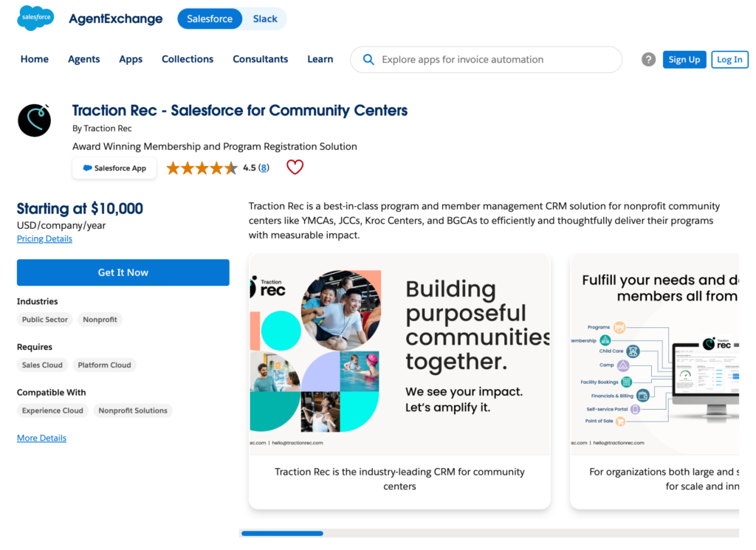
Task: Open the Apps menu item
Action: click(x=131, y=59)
